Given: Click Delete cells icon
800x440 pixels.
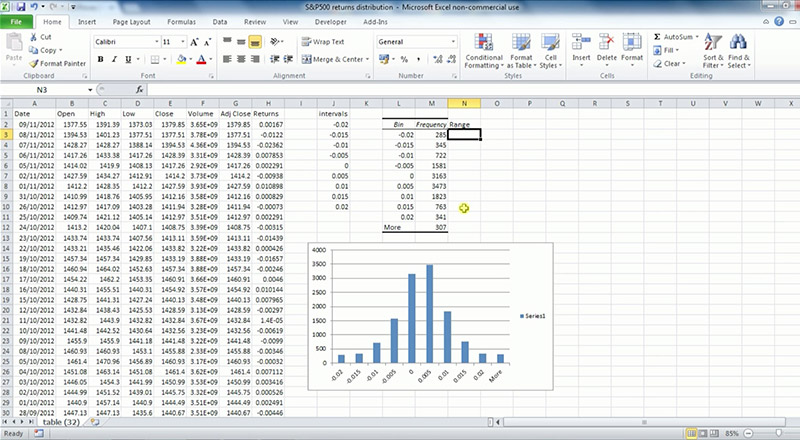Looking at the screenshot, I should pos(607,42).
